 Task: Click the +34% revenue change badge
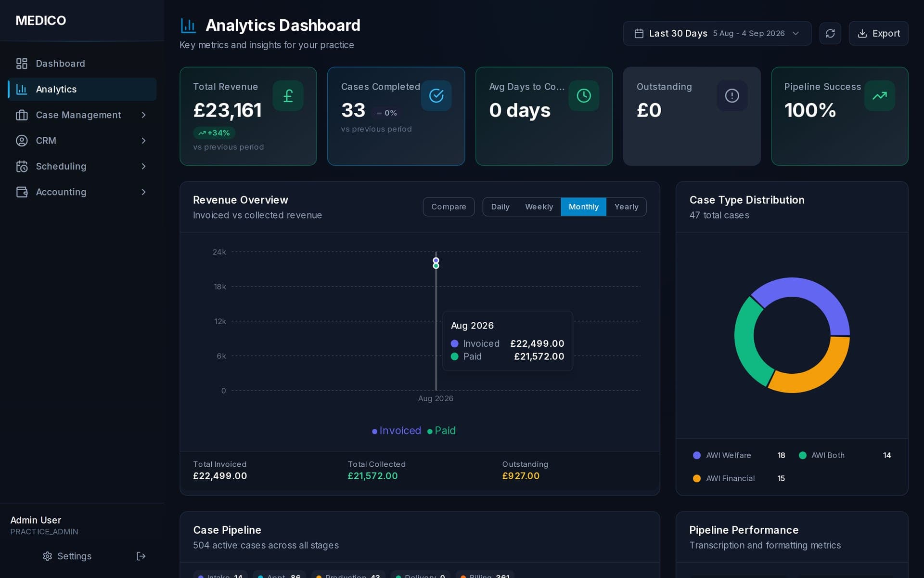[x=214, y=133]
